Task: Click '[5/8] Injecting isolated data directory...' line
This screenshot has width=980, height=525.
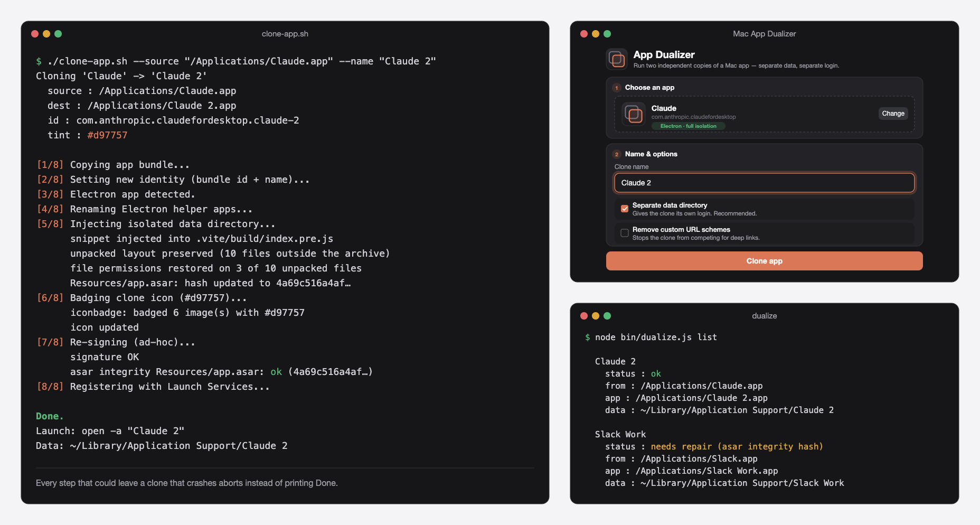Action: (x=156, y=224)
